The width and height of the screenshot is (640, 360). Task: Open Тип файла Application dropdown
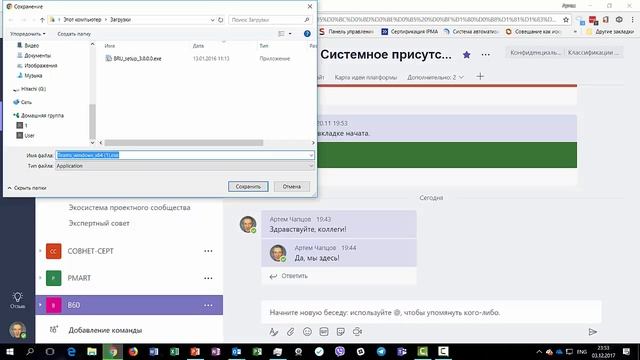185,166
